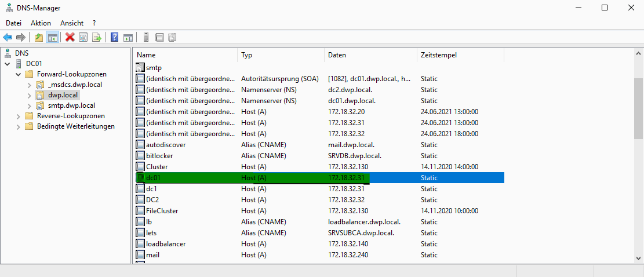Click the New Server tower icon
This screenshot has height=277, width=644.
click(146, 38)
